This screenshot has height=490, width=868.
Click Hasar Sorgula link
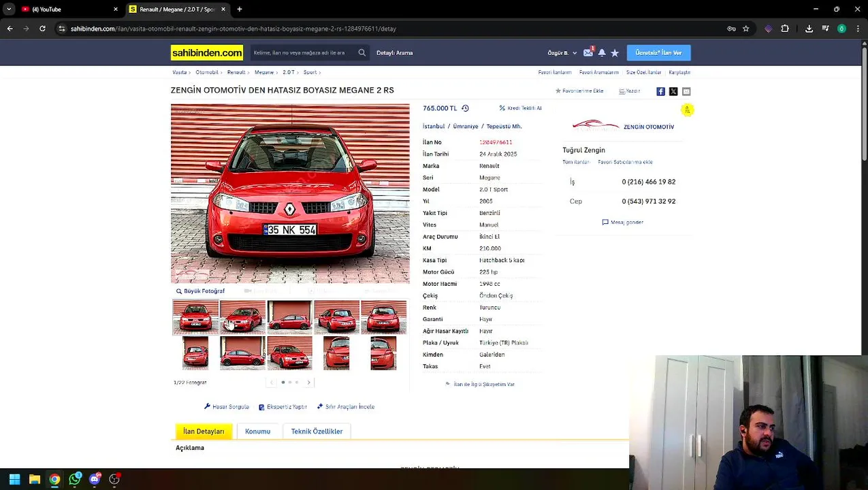point(227,407)
